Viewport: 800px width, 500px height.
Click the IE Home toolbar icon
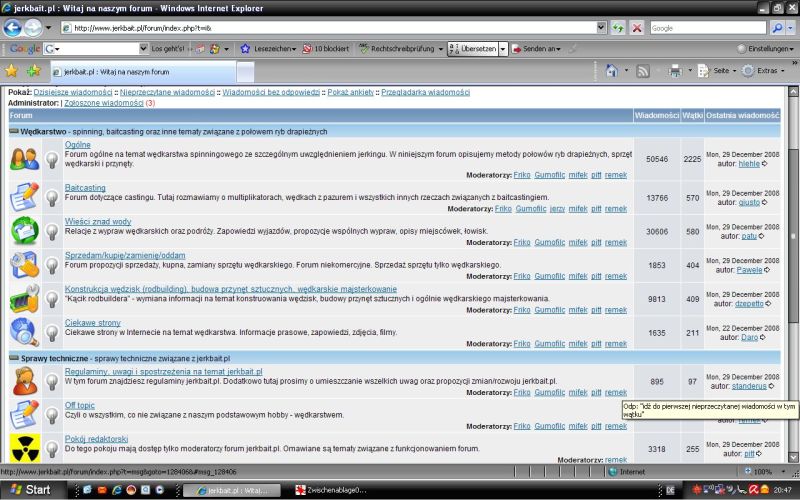(612, 71)
